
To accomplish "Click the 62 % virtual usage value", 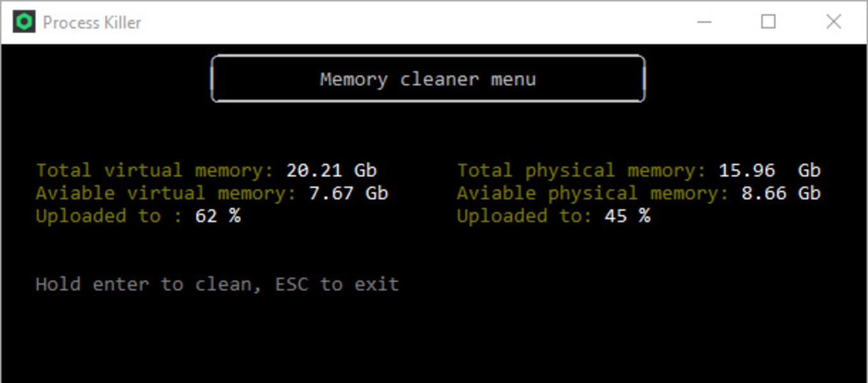I will (x=217, y=216).
